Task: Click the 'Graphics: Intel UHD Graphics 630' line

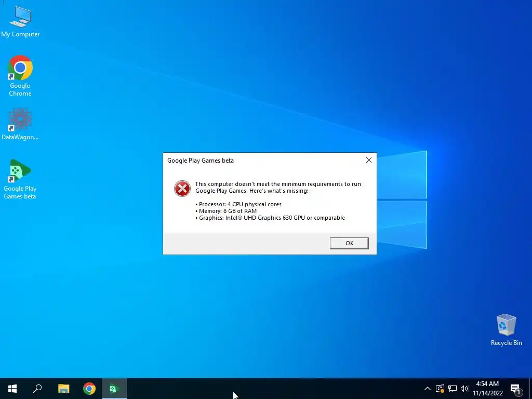Action: coord(270,218)
